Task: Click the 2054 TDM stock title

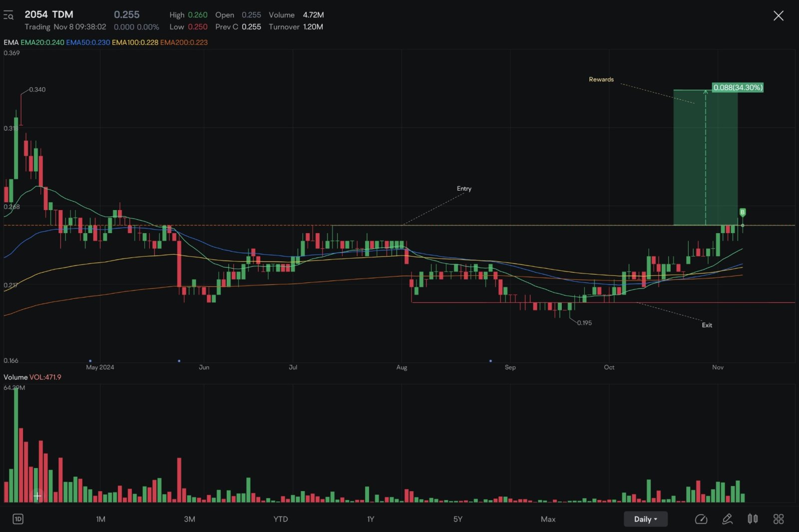Action: [49, 14]
